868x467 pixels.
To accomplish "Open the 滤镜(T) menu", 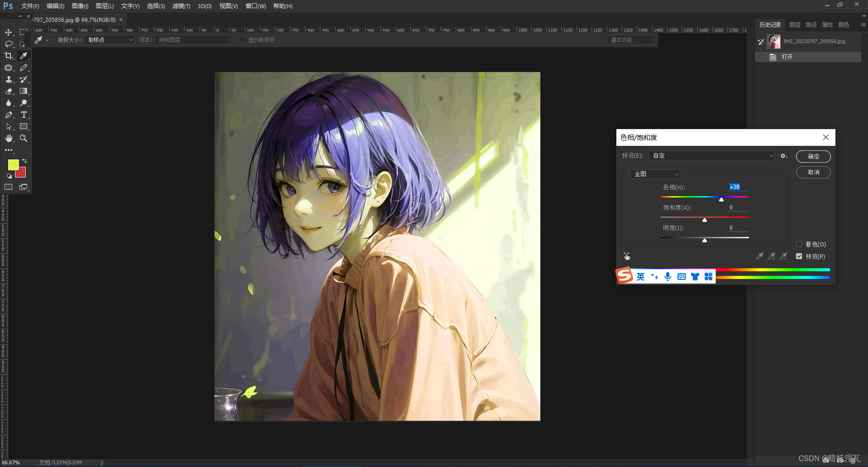I will pos(181,6).
